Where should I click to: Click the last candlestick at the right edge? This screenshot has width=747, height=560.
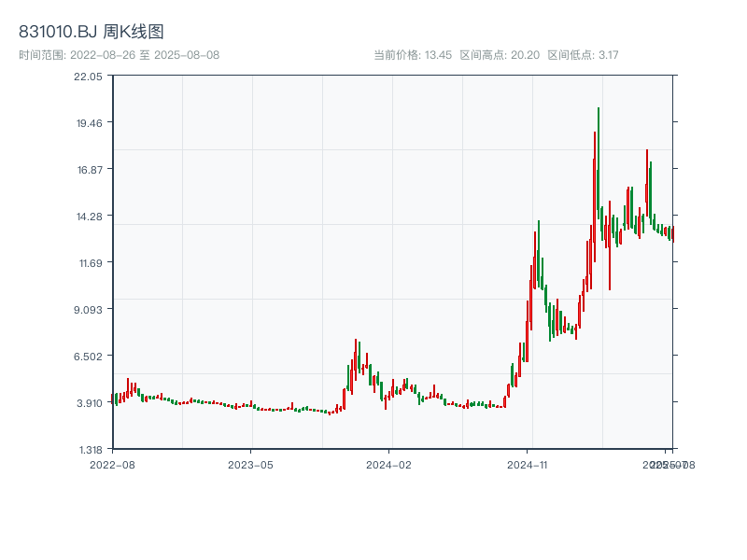click(x=674, y=235)
